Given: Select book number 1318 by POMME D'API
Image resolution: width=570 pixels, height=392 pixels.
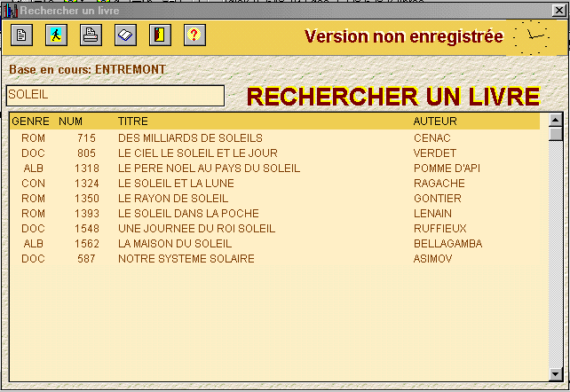Looking at the screenshot, I should pyautogui.click(x=209, y=169).
